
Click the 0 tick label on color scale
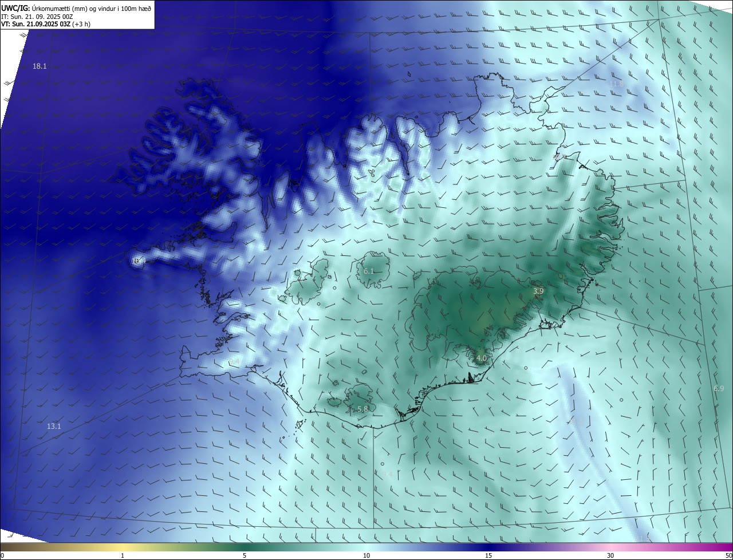(x=2, y=555)
